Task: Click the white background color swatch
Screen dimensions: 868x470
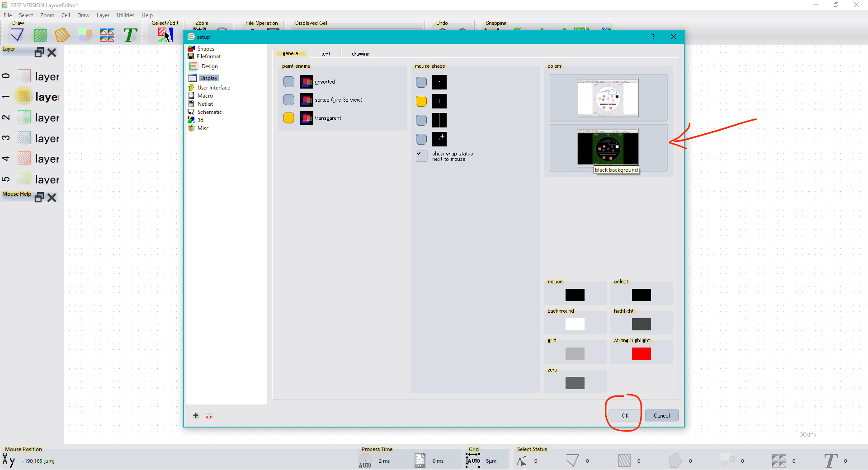Action: (x=575, y=324)
